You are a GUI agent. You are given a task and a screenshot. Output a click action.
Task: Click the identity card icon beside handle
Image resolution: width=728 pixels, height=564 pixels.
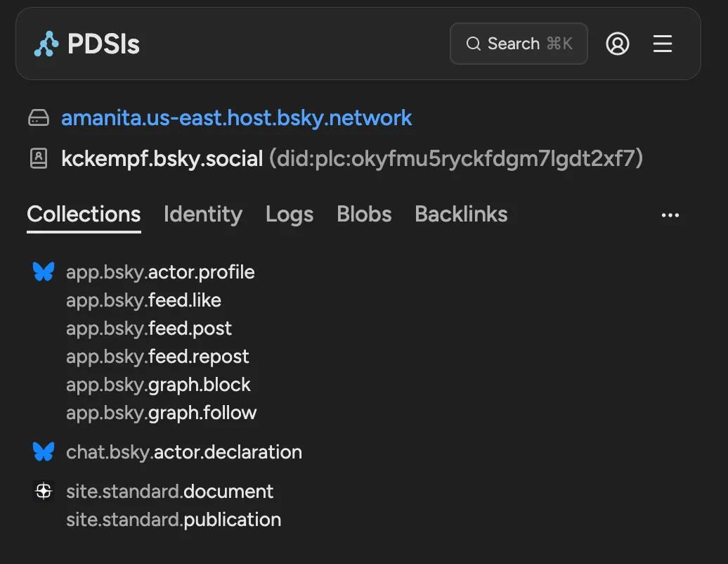coord(39,158)
